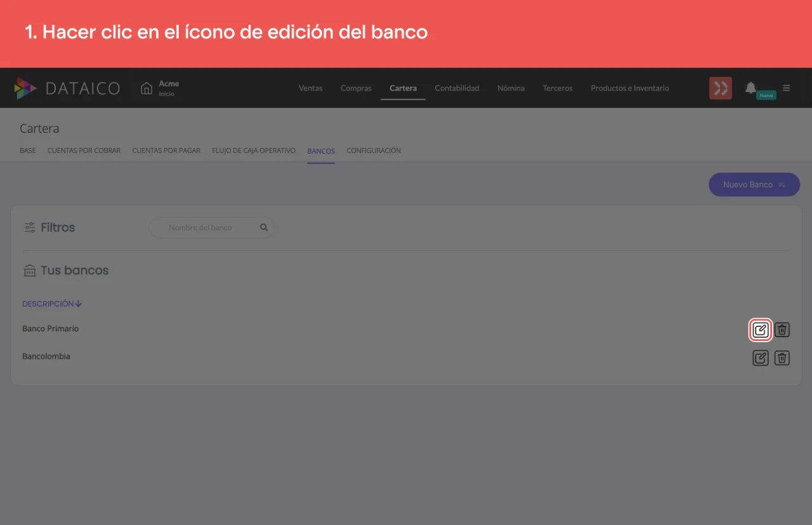Click the Banco Primario name
The image size is (812, 525).
click(x=51, y=329)
